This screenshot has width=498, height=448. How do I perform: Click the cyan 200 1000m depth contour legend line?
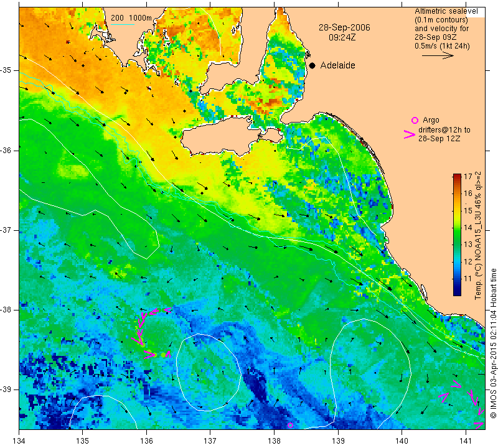pyautogui.click(x=123, y=24)
